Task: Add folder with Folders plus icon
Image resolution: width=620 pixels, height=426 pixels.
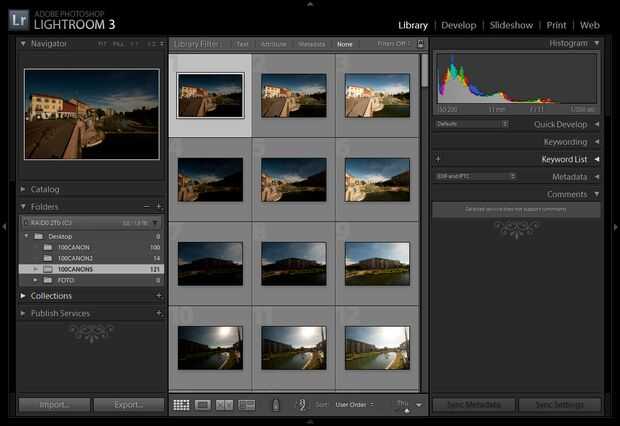Action: pos(159,206)
